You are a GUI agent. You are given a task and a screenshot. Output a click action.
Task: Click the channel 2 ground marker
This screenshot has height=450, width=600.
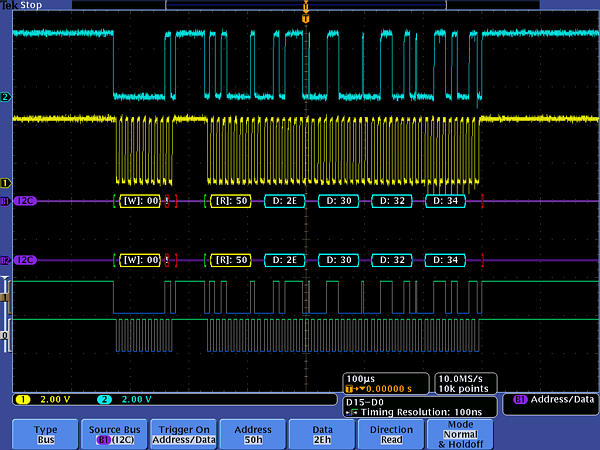[5, 97]
